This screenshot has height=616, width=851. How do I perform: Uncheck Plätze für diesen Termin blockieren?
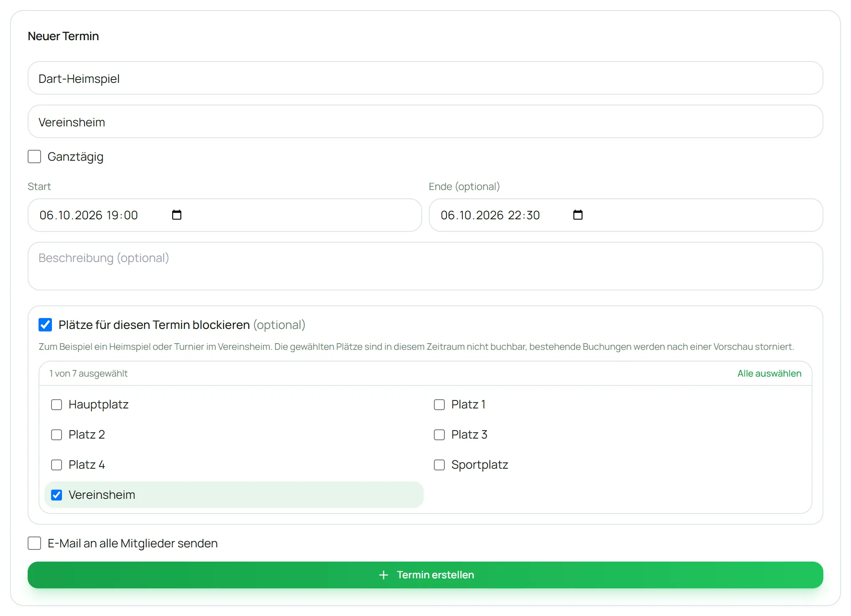click(45, 325)
